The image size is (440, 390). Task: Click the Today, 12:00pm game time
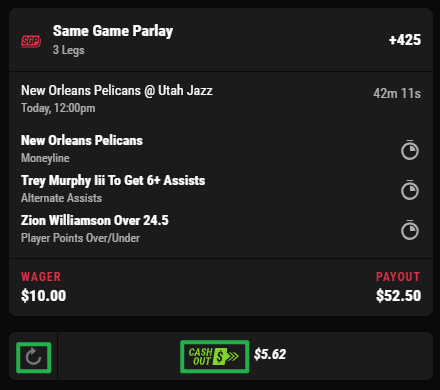tap(58, 108)
